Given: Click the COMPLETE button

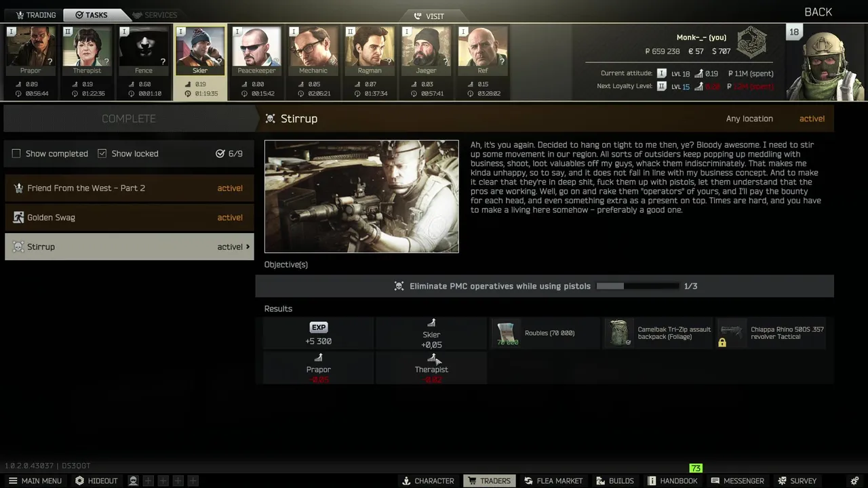Looking at the screenshot, I should 129,119.
